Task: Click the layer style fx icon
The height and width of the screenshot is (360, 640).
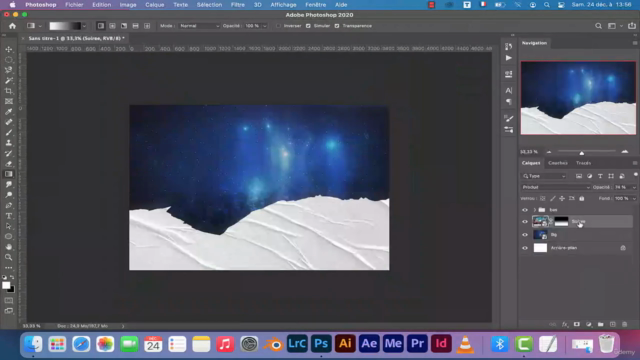Action: pos(565,324)
